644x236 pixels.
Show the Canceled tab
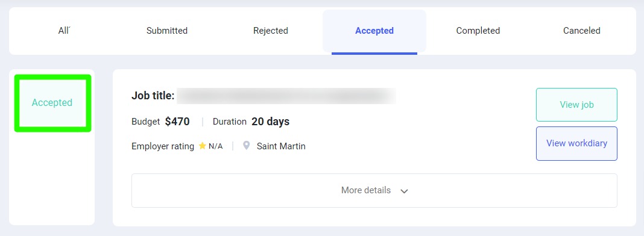tap(581, 31)
